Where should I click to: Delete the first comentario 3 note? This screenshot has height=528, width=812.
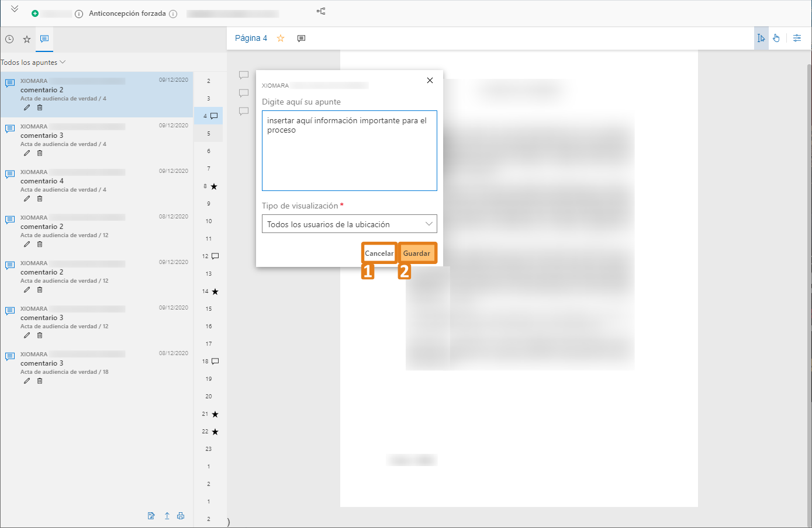click(40, 154)
